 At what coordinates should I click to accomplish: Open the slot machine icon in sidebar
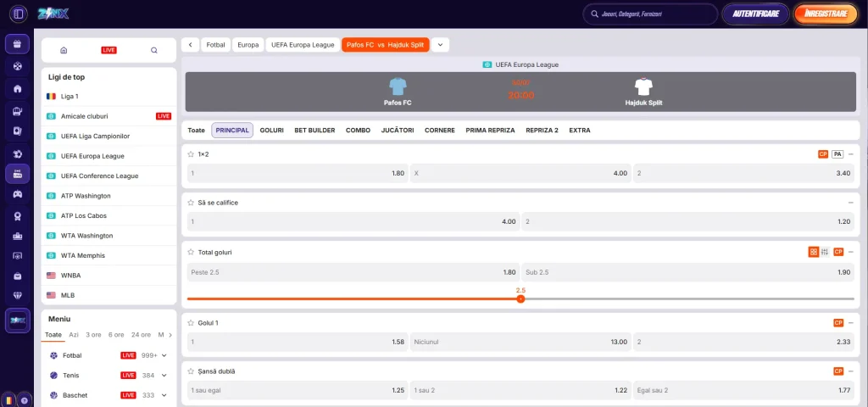17,112
